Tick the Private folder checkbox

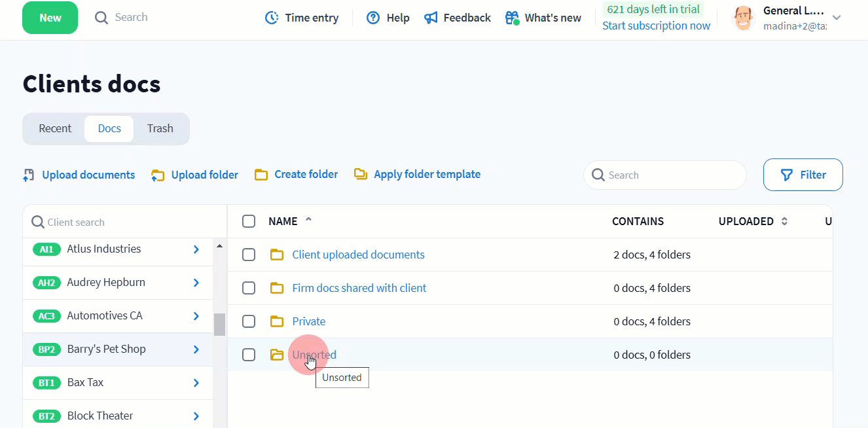[x=249, y=321]
